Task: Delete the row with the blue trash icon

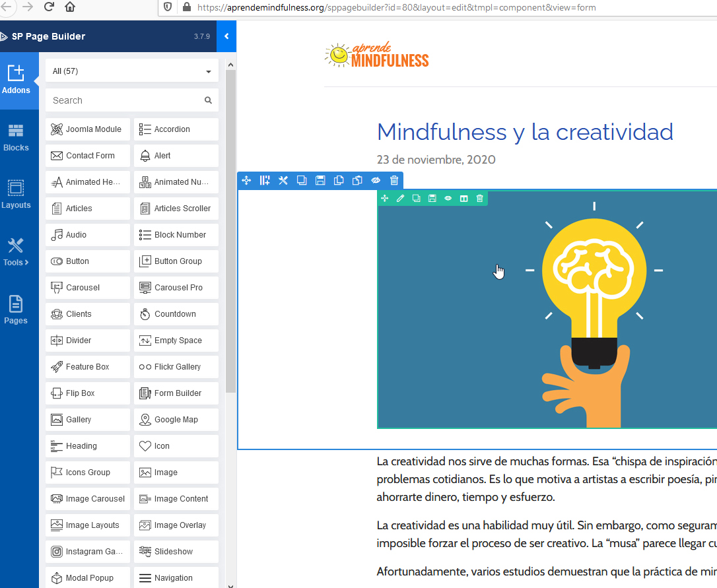Action: (x=394, y=181)
